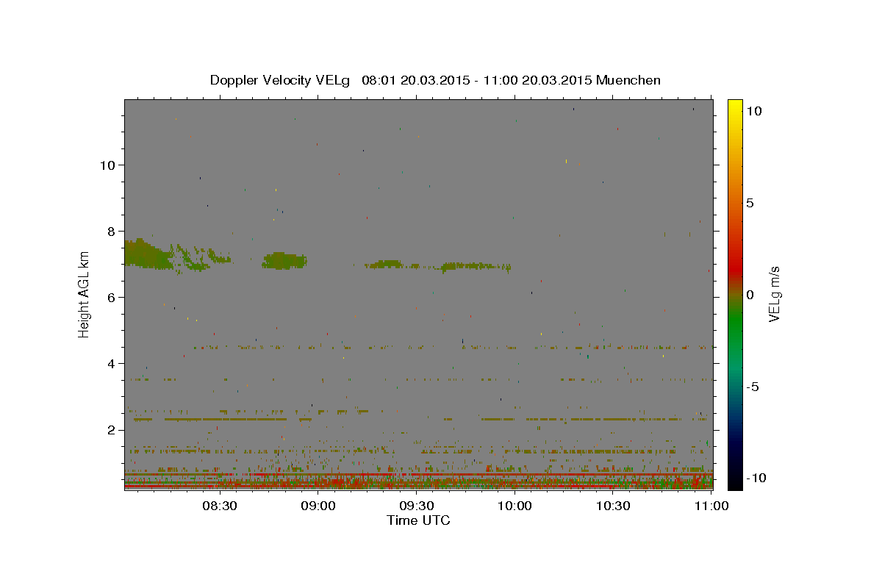Click the 'Height AGL km' axis title

(85, 295)
